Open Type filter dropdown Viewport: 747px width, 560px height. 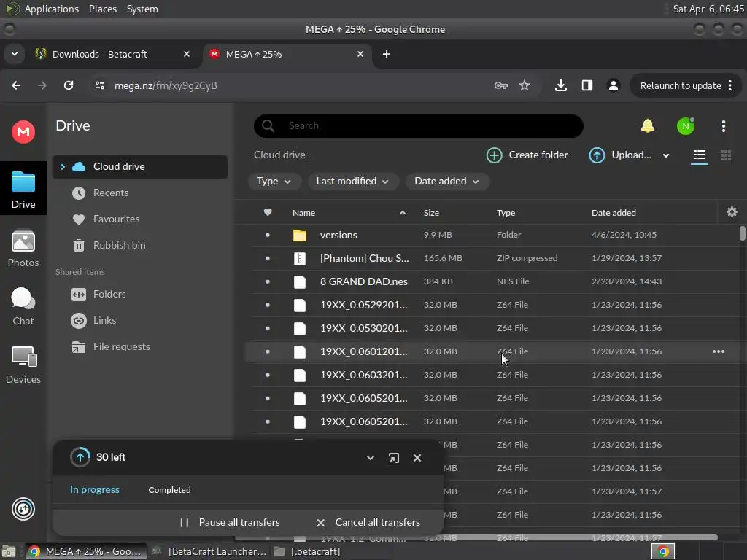pos(274,182)
